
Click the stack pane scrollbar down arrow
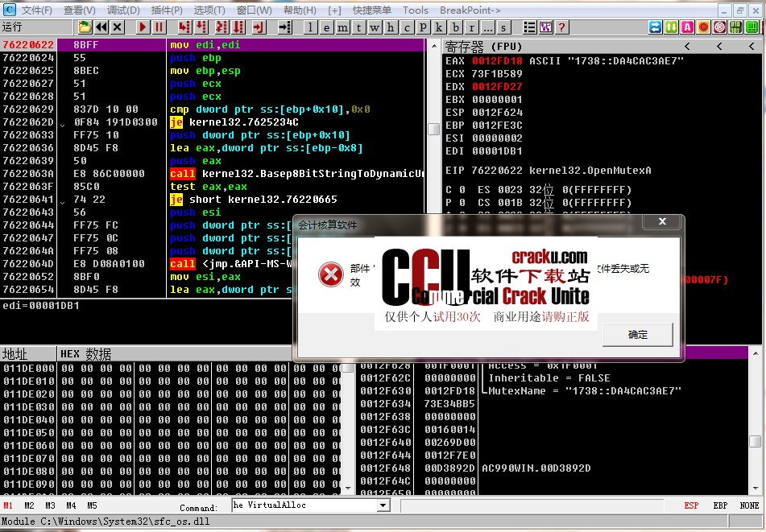(756, 488)
